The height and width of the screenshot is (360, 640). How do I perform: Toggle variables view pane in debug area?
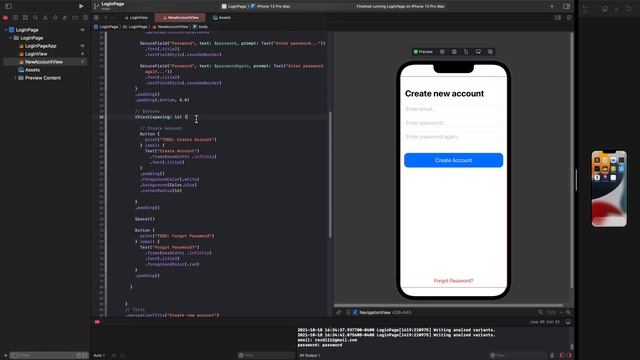[x=562, y=356]
